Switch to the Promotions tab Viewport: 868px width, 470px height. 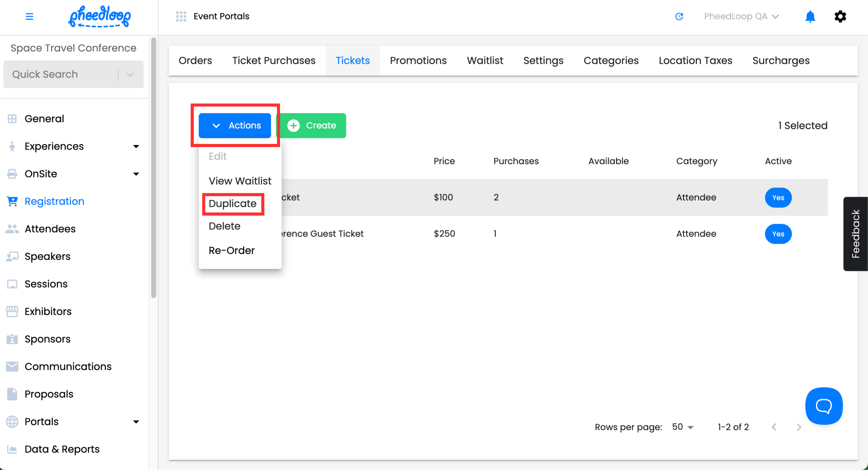coord(418,61)
